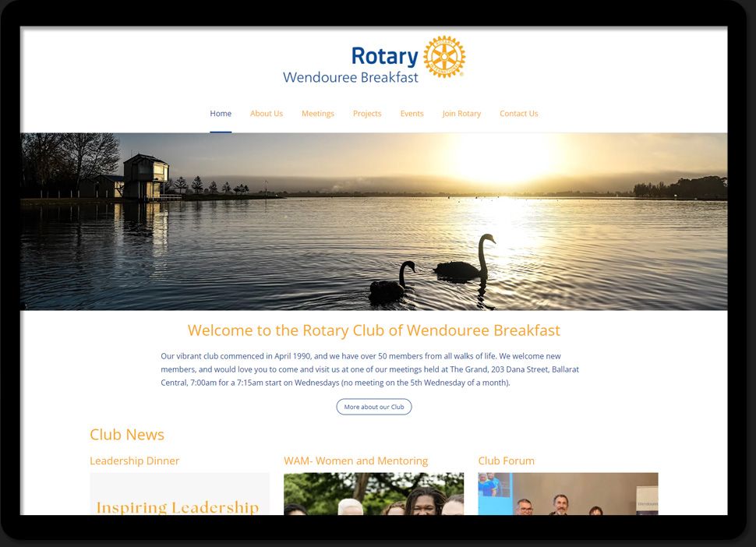The height and width of the screenshot is (547, 756).
Task: Go to the Home nav item
Action: point(221,114)
